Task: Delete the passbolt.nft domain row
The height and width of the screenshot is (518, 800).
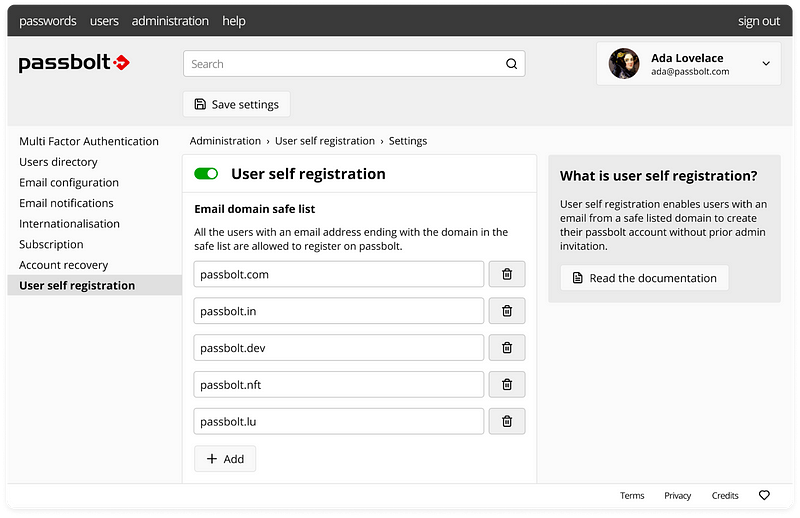Action: click(507, 384)
